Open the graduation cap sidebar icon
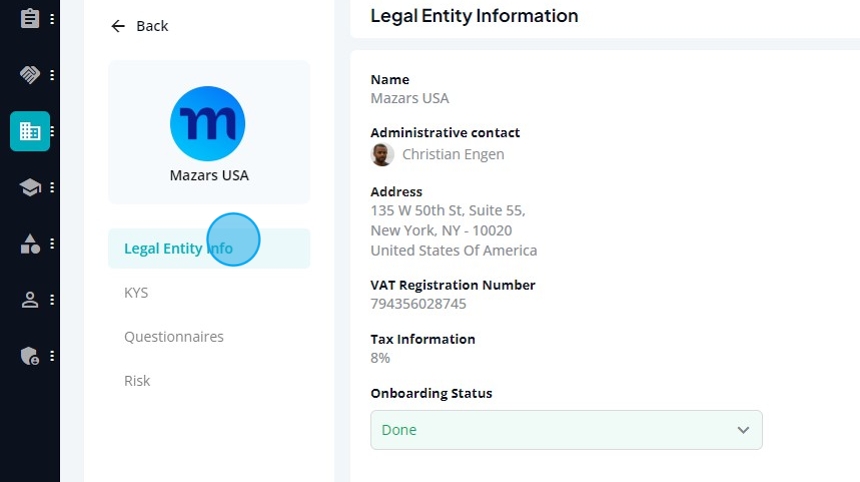 pyautogui.click(x=30, y=188)
